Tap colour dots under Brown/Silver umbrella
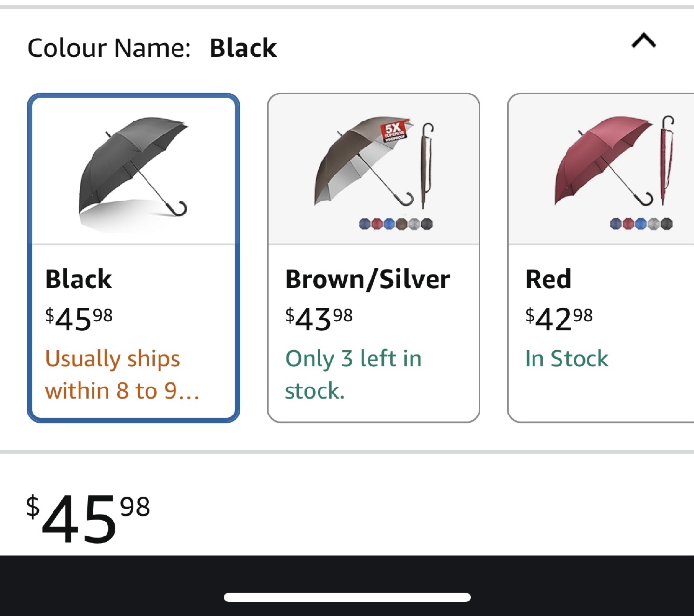The image size is (694, 616). point(396,224)
